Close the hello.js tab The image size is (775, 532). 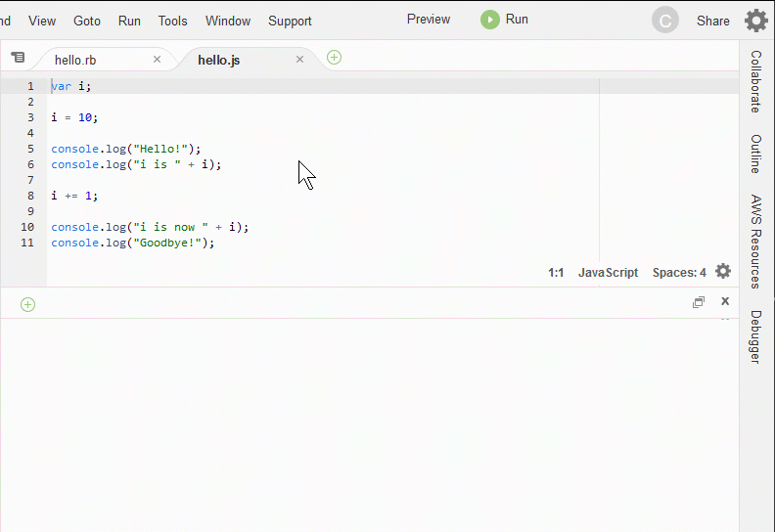point(299,60)
